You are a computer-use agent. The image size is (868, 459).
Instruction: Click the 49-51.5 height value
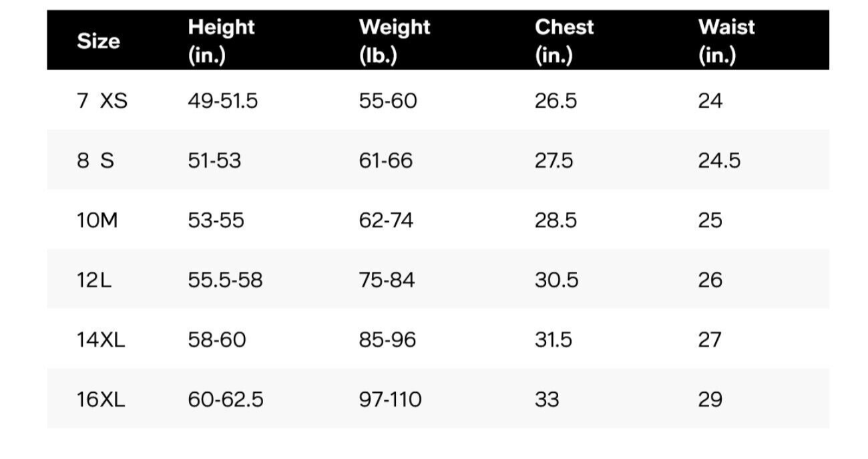[222, 101]
